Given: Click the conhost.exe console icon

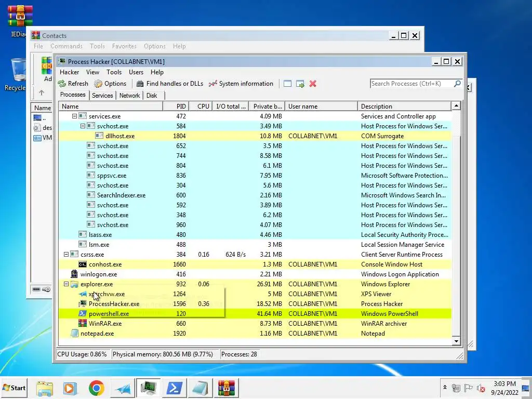Looking at the screenshot, I should click(x=83, y=264).
